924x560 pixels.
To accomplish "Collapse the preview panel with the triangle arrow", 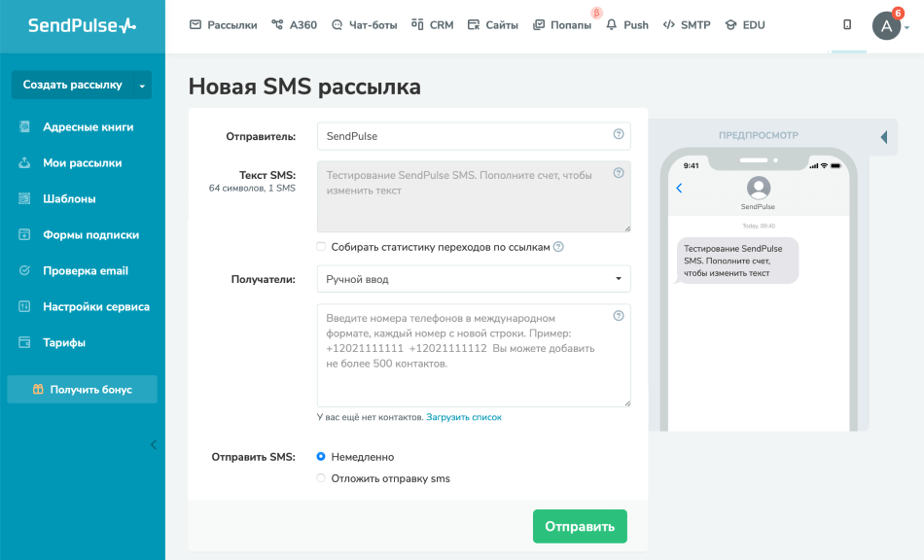I will click(x=884, y=137).
